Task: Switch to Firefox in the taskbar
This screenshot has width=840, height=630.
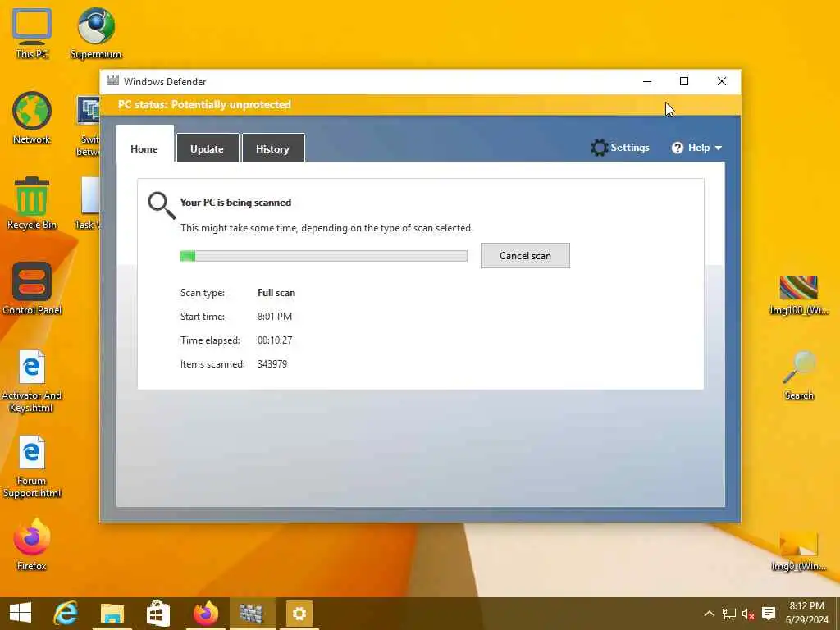Action: click(x=206, y=614)
